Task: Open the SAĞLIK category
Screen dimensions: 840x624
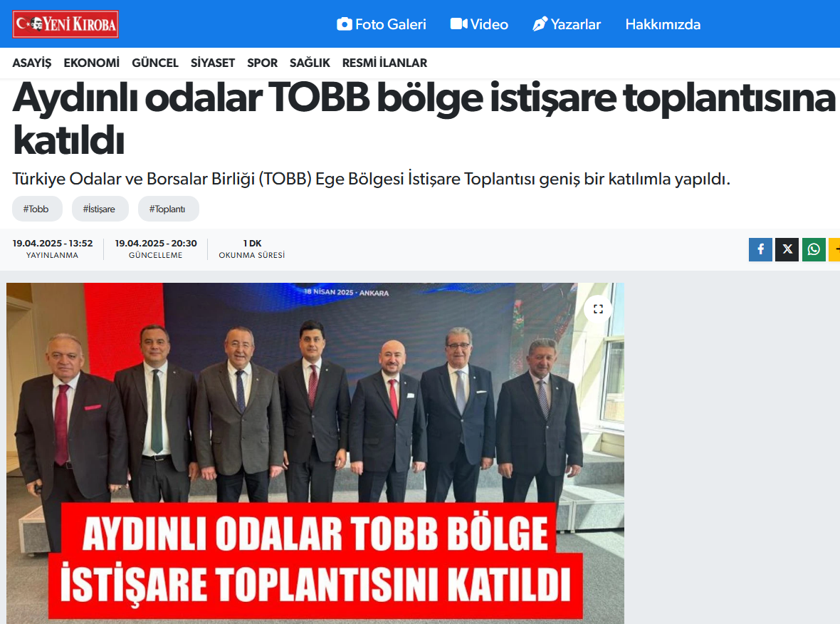Action: click(x=310, y=63)
